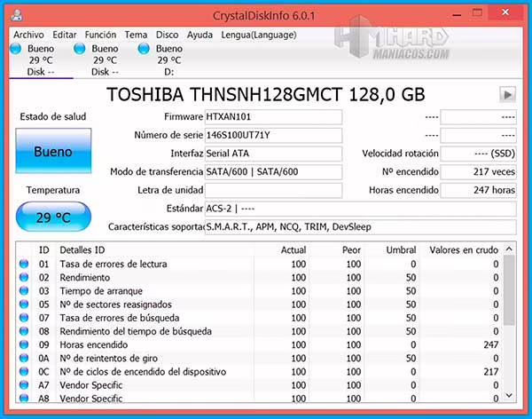The width and height of the screenshot is (532, 419).
Task: Click status dot for Tiempo de arranque row
Action: [24, 291]
